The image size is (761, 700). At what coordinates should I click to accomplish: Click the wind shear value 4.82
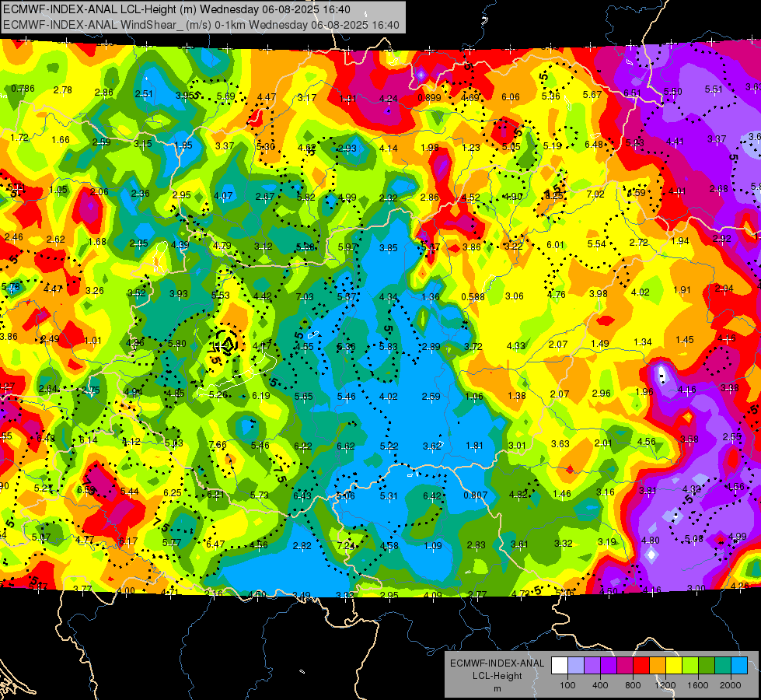(x=518, y=495)
